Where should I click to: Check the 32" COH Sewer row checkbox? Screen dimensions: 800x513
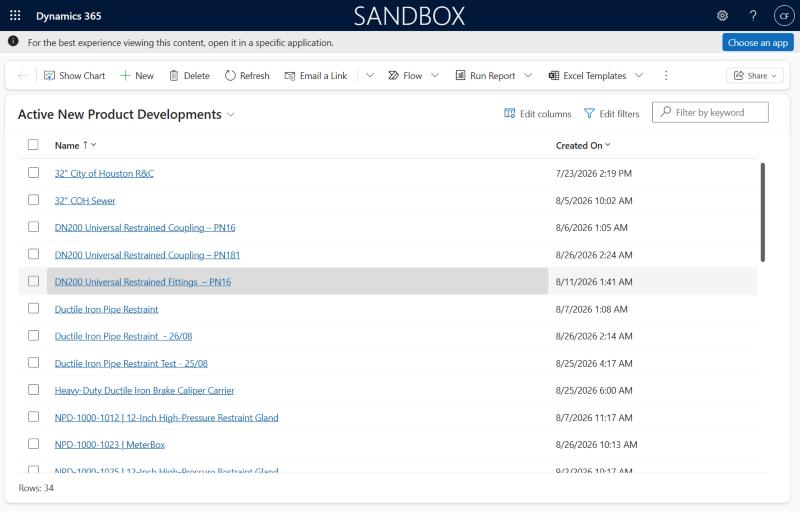pyautogui.click(x=33, y=200)
